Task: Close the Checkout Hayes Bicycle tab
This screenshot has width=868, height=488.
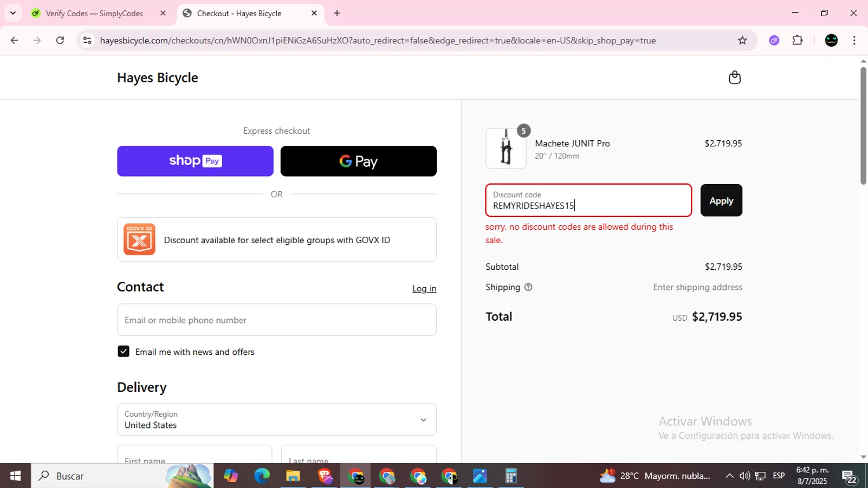Action: click(314, 13)
